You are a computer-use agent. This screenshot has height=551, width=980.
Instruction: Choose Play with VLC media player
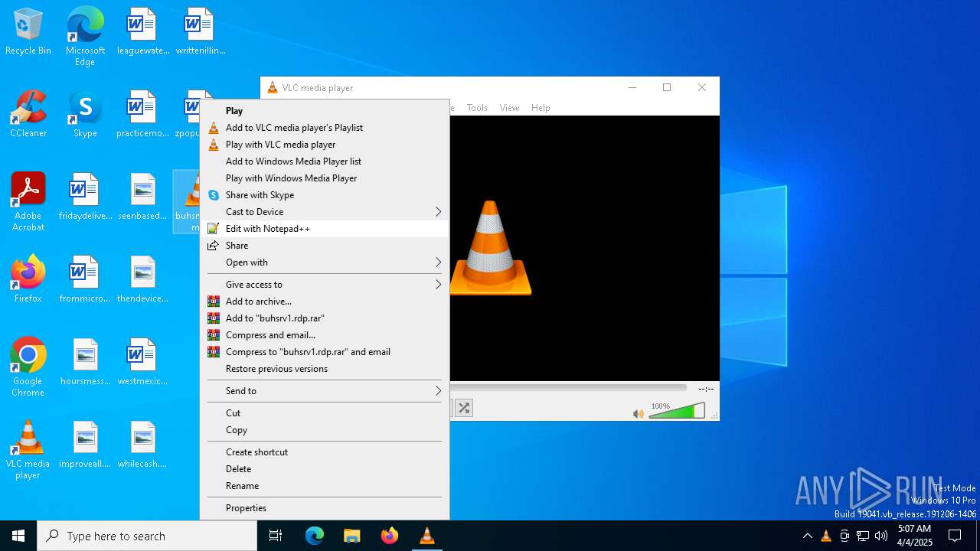coord(325,145)
